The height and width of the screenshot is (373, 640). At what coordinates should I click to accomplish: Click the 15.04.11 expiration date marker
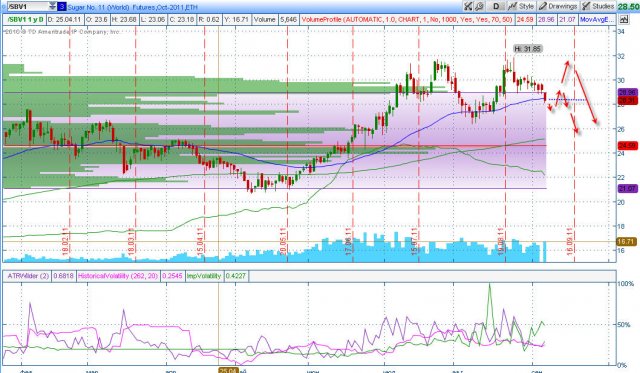click(x=200, y=242)
